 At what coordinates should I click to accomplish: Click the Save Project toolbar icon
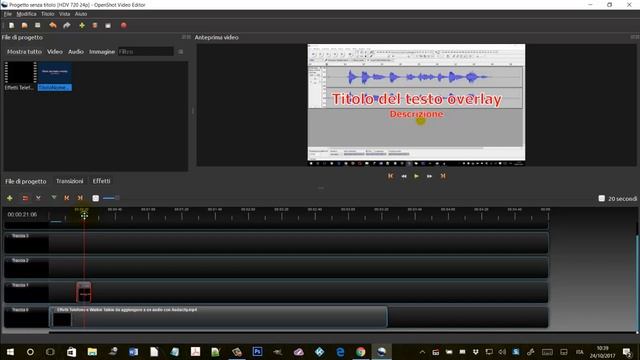coord(38,25)
